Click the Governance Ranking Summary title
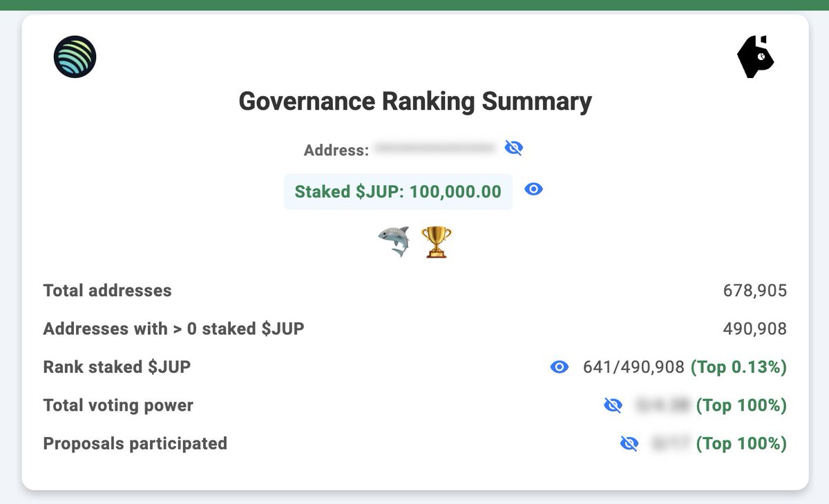The image size is (829, 504). tap(414, 101)
